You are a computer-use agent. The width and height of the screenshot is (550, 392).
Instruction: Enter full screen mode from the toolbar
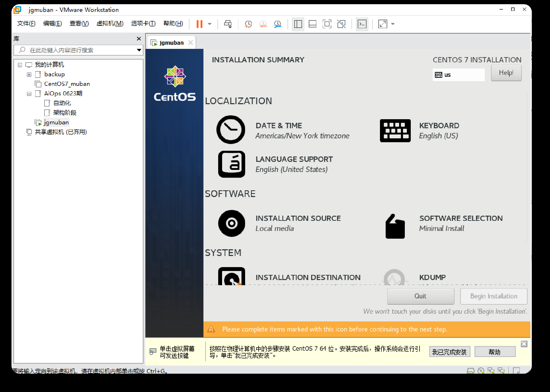pyautogui.click(x=327, y=24)
